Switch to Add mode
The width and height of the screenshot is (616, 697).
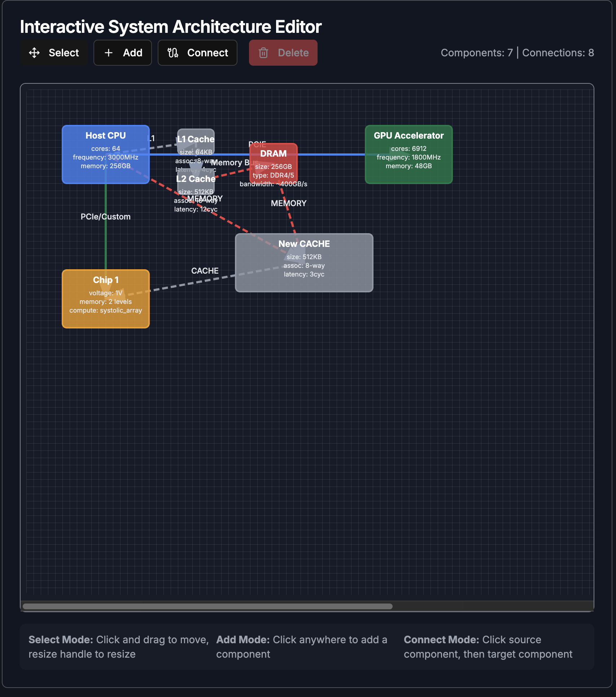(x=123, y=53)
